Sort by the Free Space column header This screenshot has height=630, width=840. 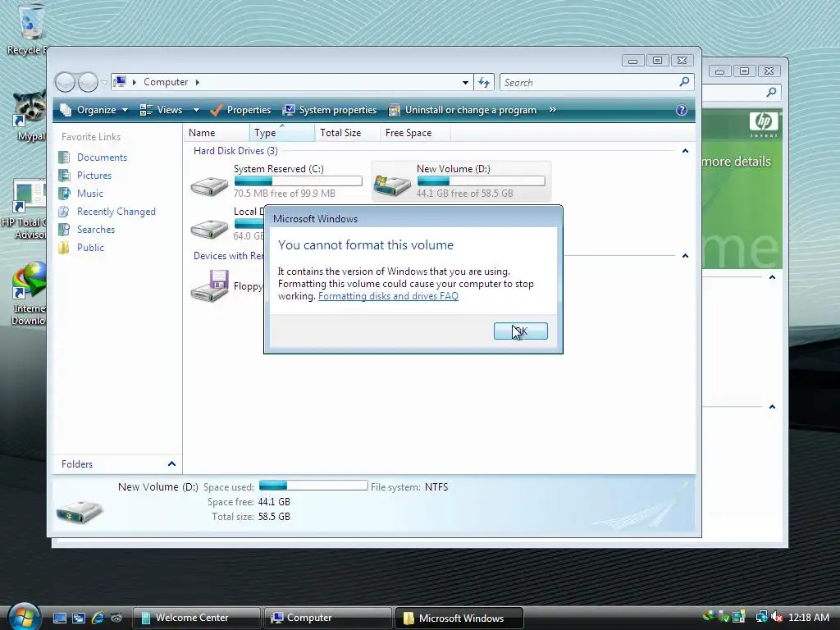click(x=415, y=133)
